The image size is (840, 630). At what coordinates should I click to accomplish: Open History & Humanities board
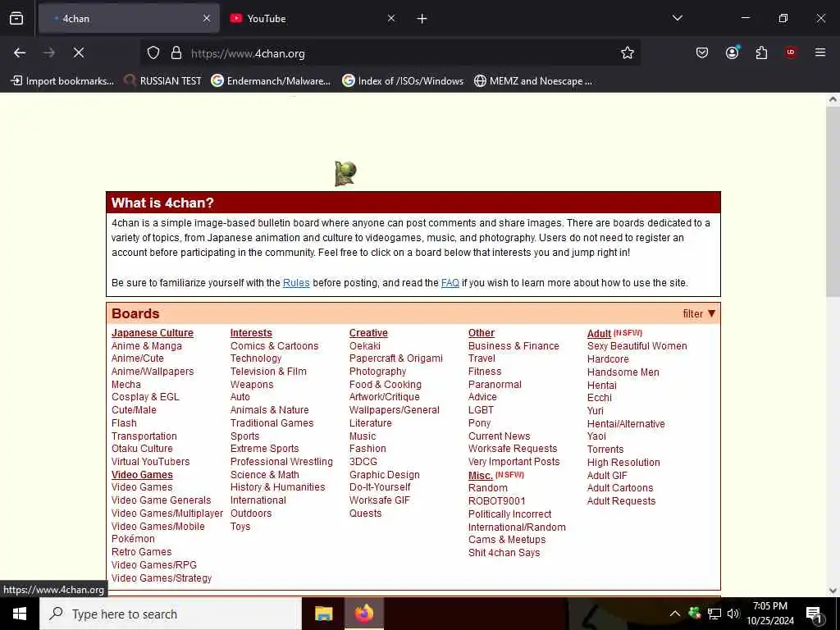click(277, 487)
